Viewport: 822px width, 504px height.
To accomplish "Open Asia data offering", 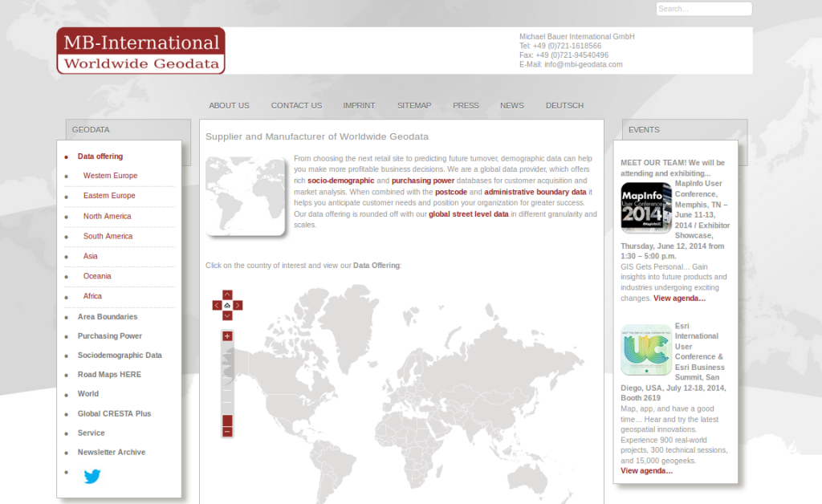I will (90, 256).
